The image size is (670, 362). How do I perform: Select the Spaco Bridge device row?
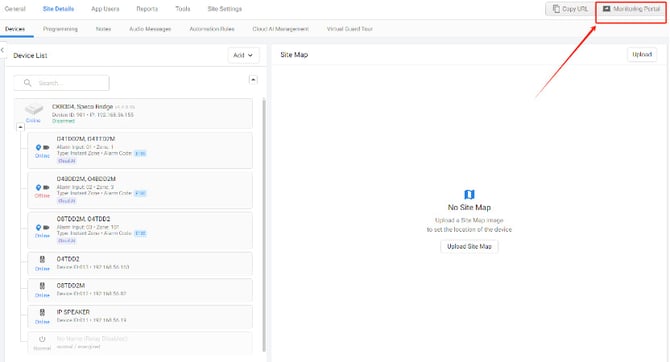click(x=133, y=114)
